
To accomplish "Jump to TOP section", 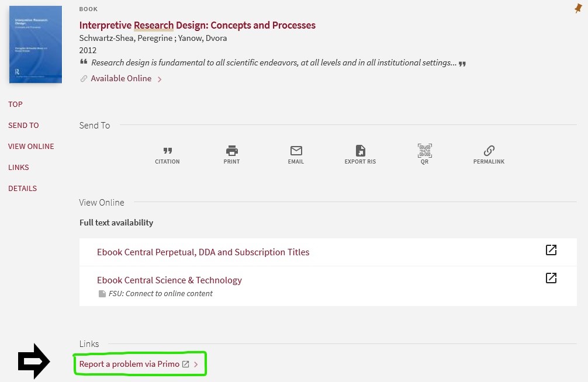I will click(15, 104).
